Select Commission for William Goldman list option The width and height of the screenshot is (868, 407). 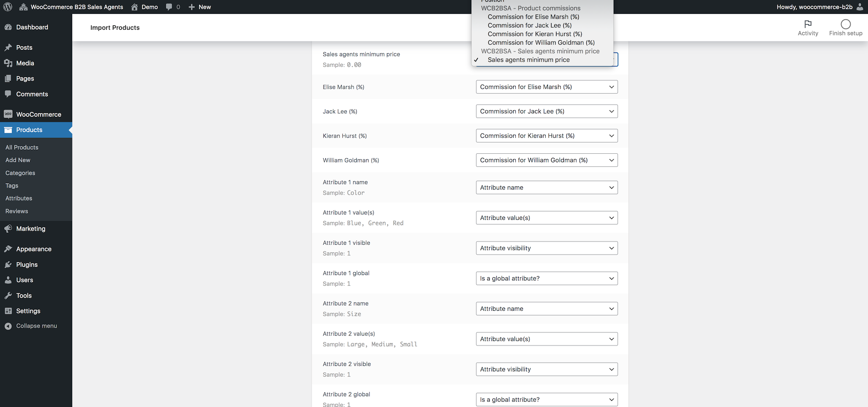coord(541,43)
